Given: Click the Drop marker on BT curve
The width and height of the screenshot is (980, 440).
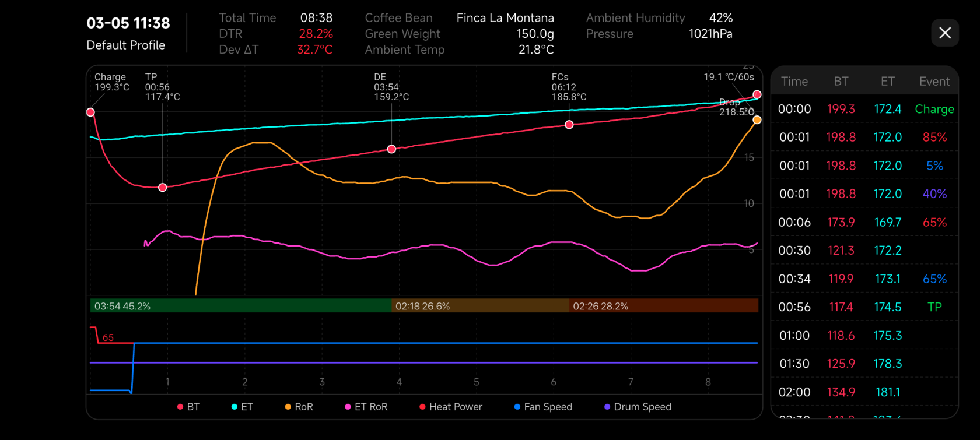Looking at the screenshot, I should pos(757,94).
